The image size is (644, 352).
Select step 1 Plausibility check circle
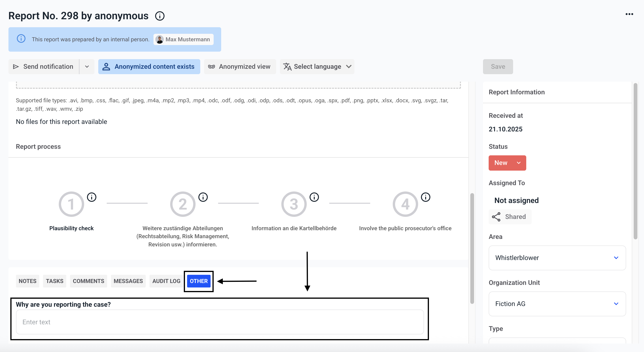click(x=71, y=204)
